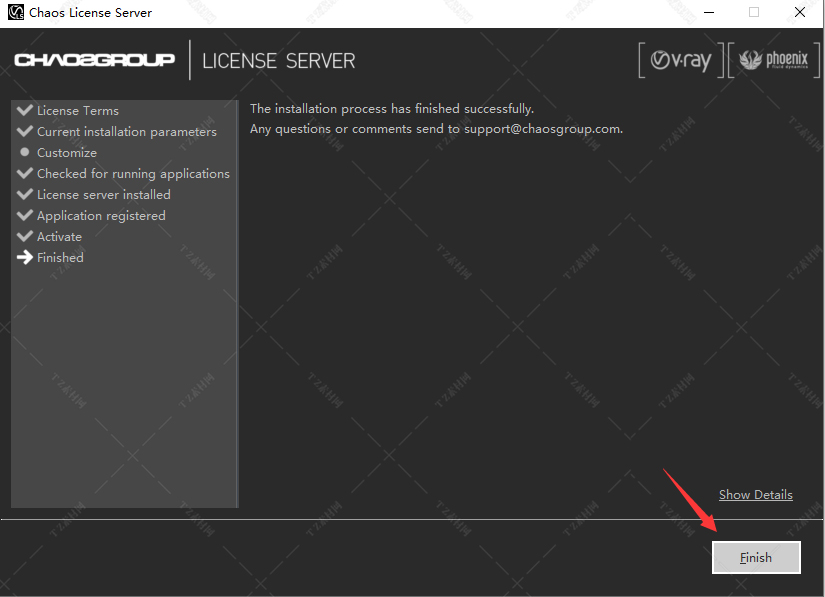
Task: Select the Application registered step
Action: point(101,216)
